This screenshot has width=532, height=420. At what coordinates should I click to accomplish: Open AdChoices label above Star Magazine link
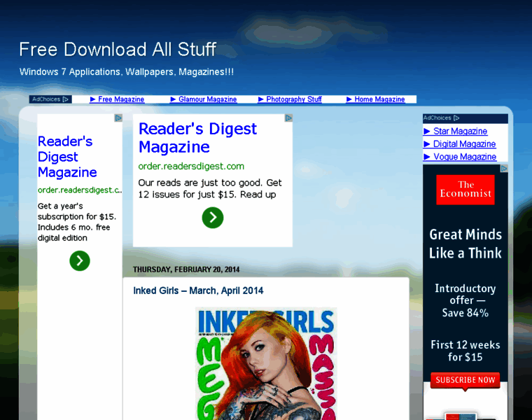pos(441,118)
